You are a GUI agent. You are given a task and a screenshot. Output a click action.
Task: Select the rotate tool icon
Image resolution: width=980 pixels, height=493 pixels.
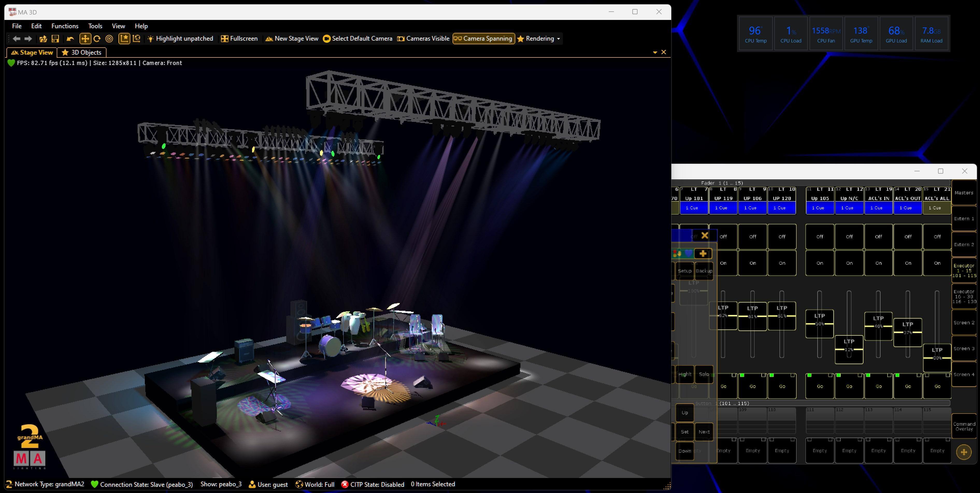pos(97,38)
